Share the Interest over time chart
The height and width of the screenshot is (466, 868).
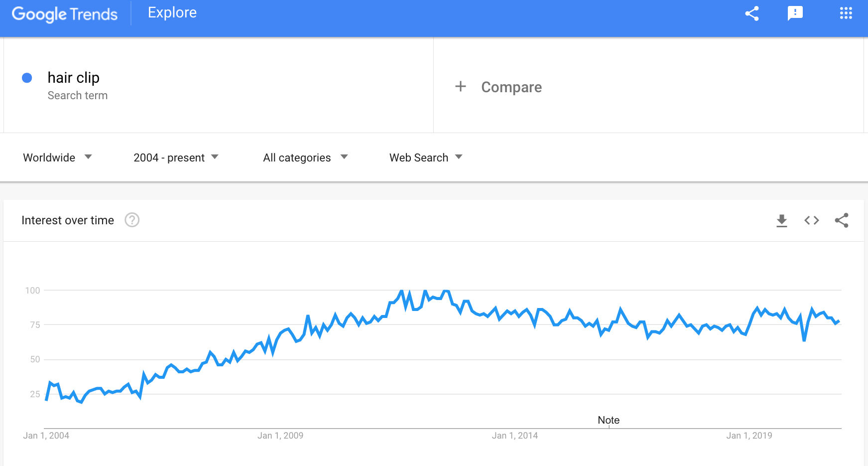tap(842, 220)
